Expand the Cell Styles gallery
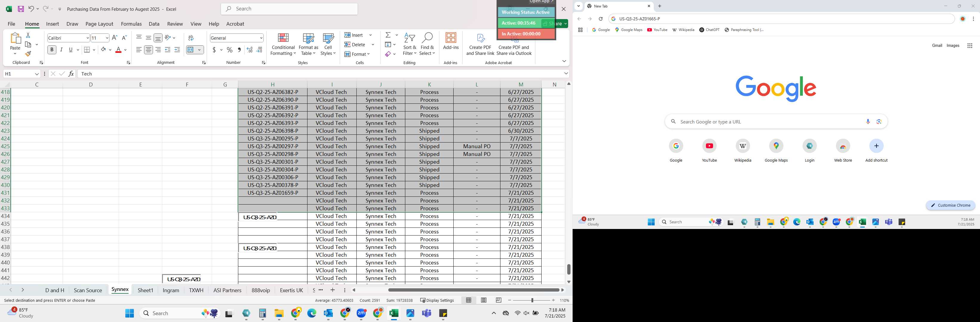980x322 pixels. tap(328, 44)
